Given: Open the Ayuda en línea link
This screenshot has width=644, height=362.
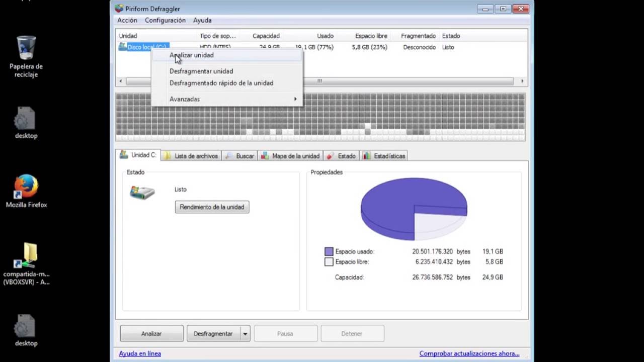Looking at the screenshot, I should point(140,353).
